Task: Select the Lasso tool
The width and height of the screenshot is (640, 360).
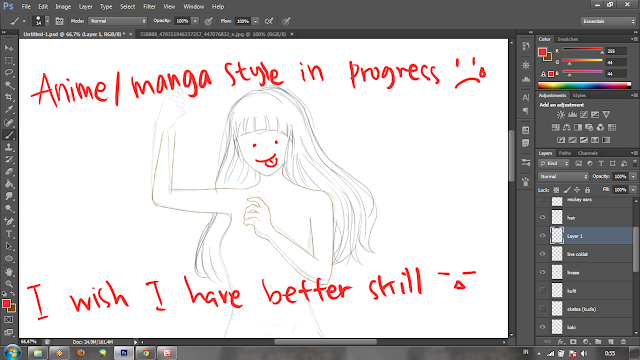Action: click(9, 73)
